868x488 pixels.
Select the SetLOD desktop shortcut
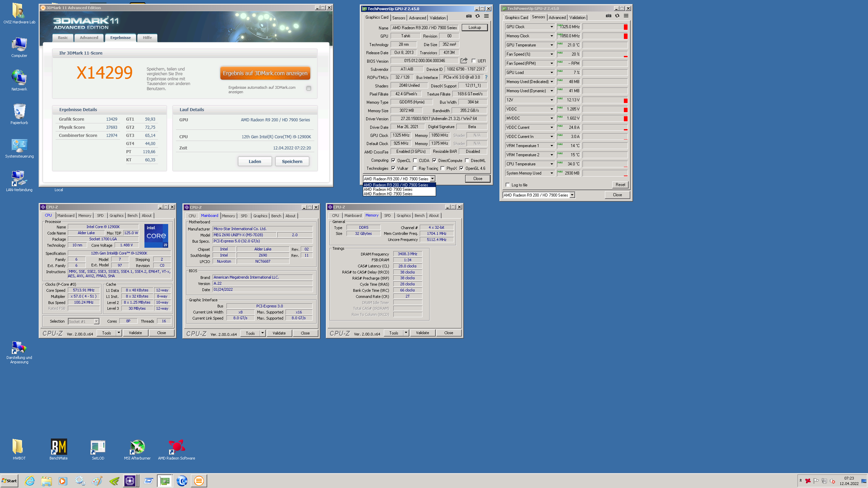pos(98,449)
